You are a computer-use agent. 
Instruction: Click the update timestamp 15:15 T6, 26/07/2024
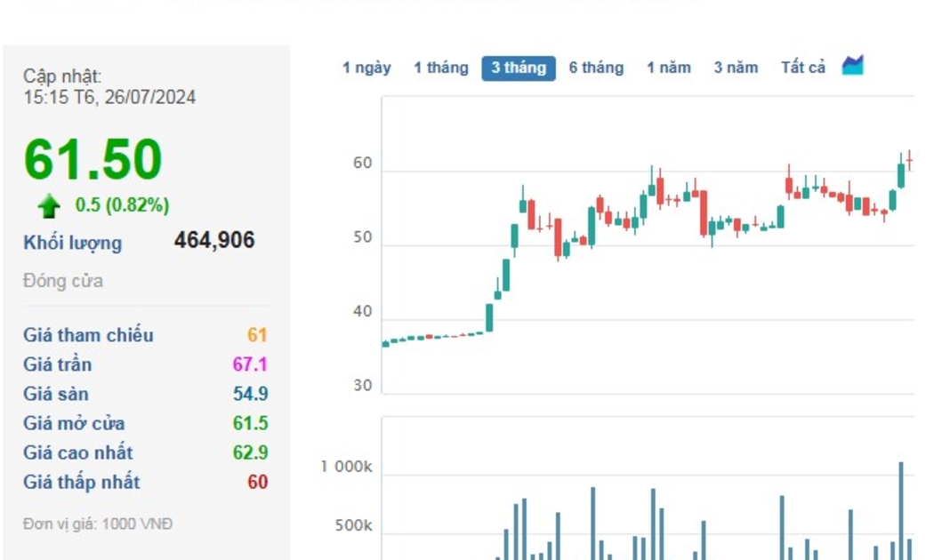(x=109, y=98)
